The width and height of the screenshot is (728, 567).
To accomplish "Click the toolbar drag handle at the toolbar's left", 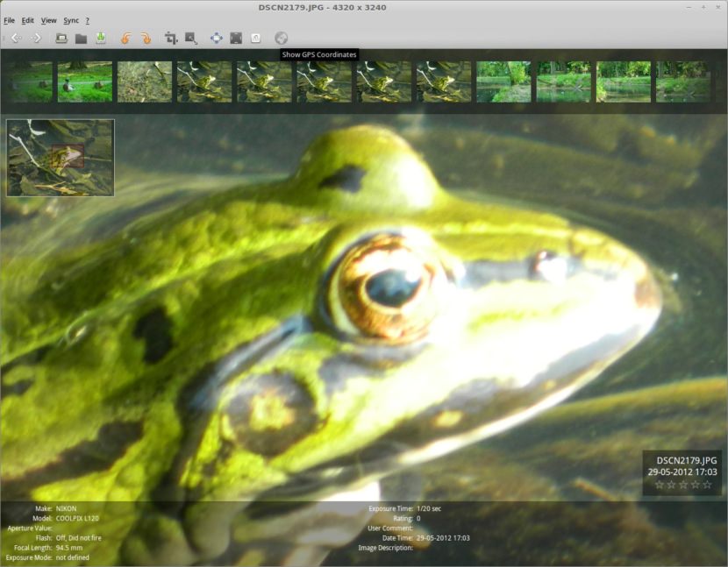I will click(4, 38).
